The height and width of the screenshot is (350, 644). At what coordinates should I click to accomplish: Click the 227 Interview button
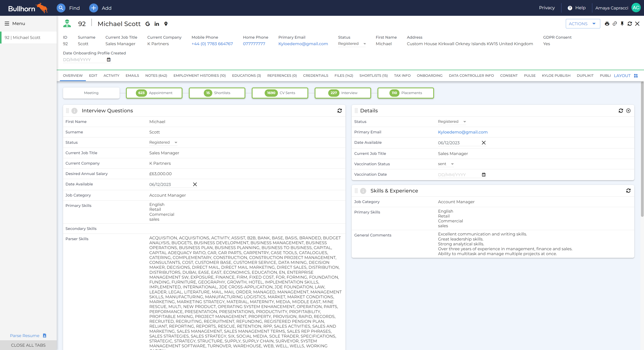(343, 93)
